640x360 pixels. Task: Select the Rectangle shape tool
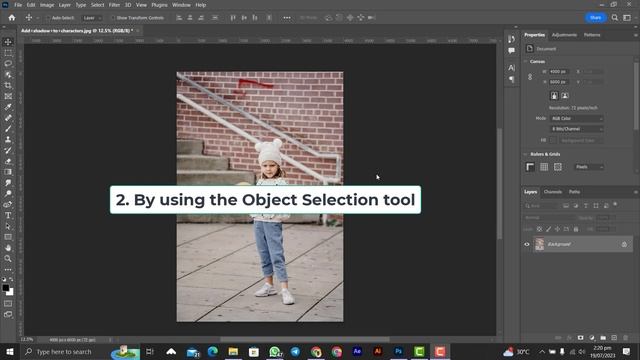click(x=8, y=237)
